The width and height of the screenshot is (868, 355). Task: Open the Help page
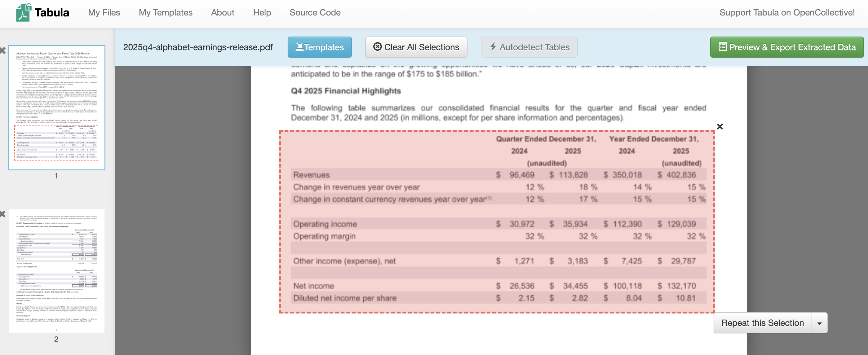coord(262,12)
